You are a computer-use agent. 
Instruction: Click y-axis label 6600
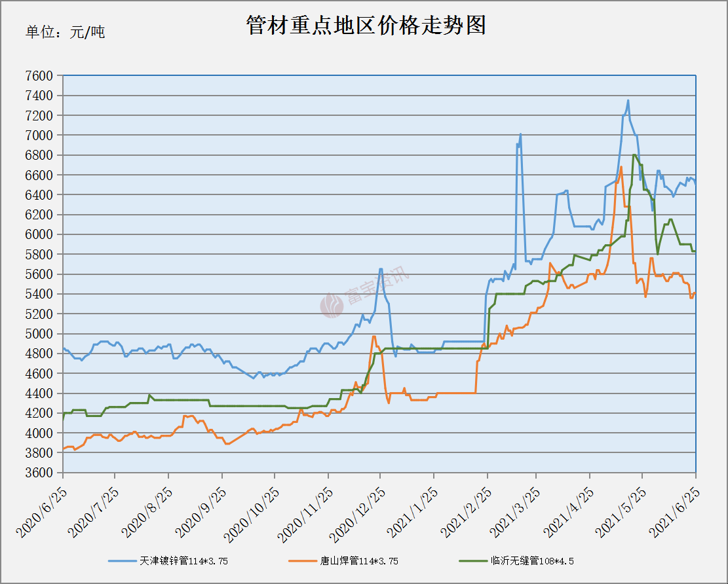pyautogui.click(x=39, y=175)
